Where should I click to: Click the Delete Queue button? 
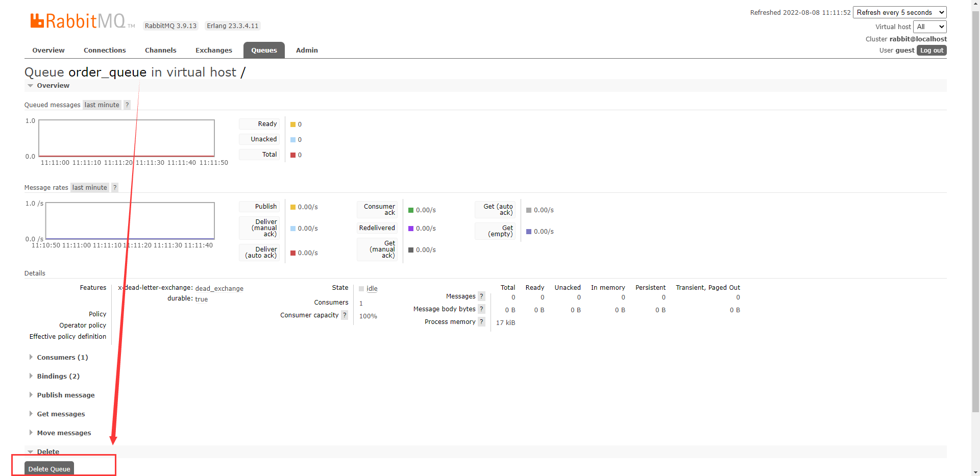coord(49,468)
